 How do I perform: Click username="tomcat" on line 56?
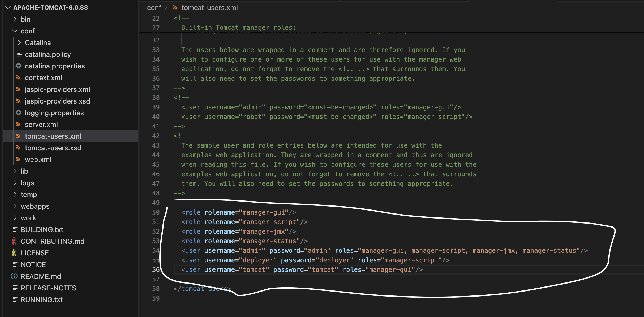tap(237, 269)
